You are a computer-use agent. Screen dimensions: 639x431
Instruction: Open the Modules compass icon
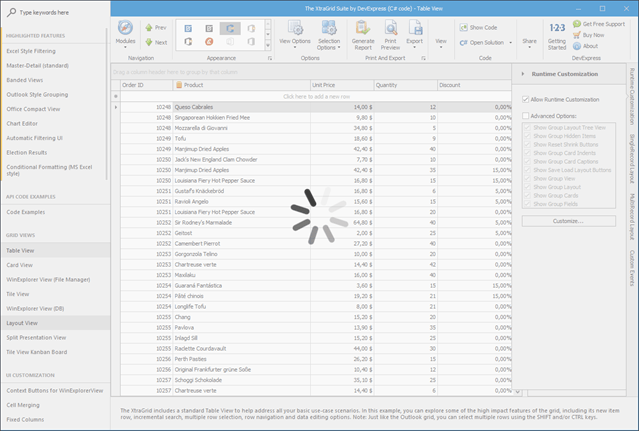[125, 28]
